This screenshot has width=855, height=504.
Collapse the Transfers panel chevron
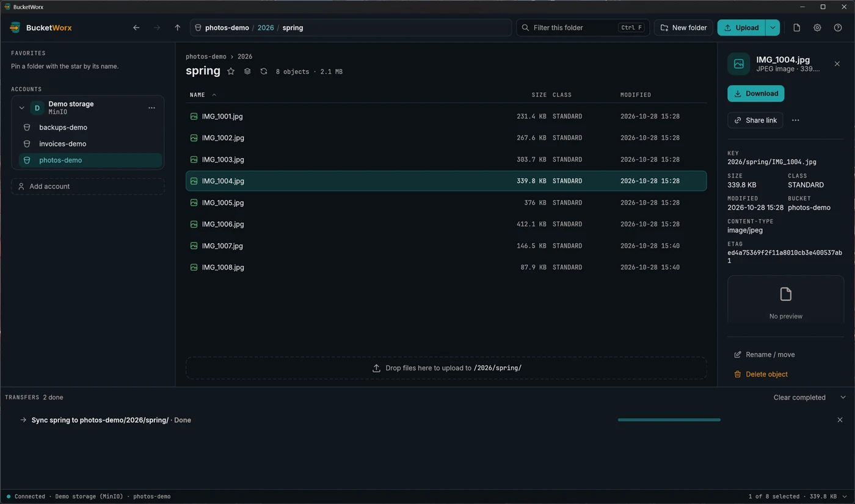coord(843,397)
